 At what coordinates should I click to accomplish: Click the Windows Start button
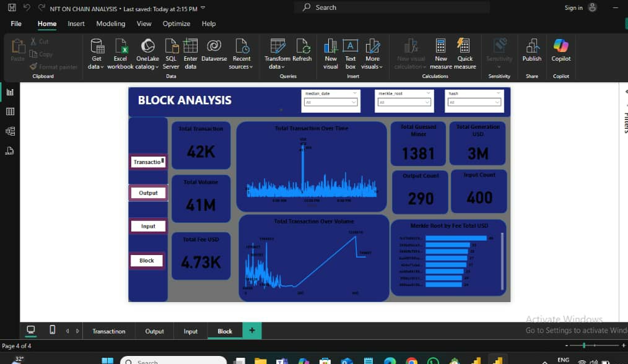click(107, 360)
